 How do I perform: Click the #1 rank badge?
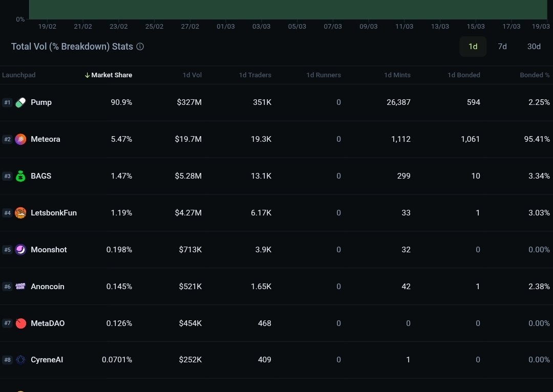7,102
